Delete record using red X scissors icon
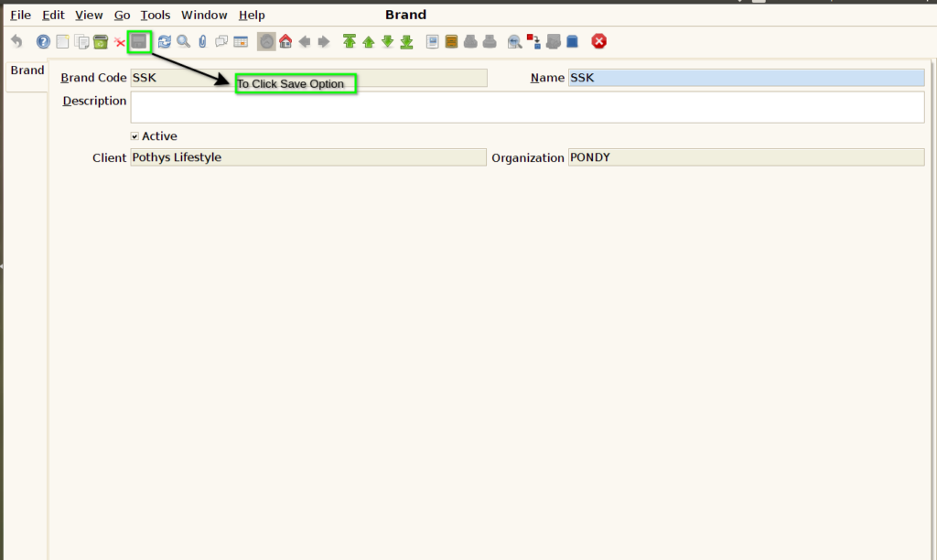Image resolution: width=937 pixels, height=560 pixels. (120, 42)
